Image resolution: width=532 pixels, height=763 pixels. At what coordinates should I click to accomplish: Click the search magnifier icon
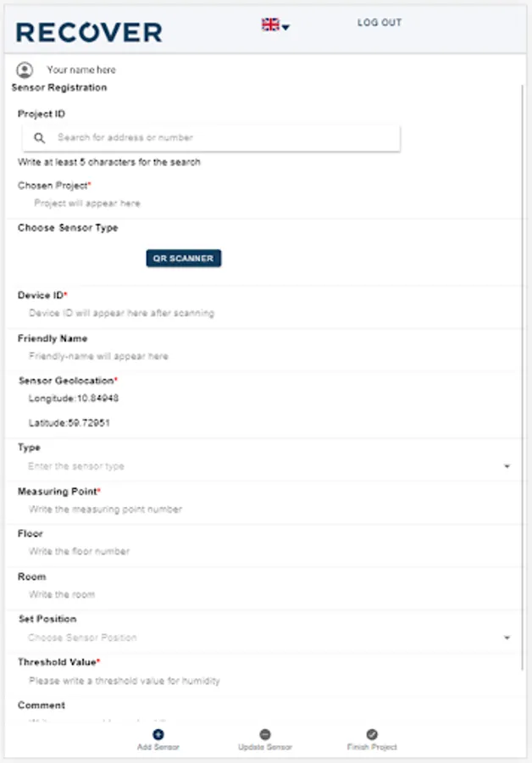[40, 138]
